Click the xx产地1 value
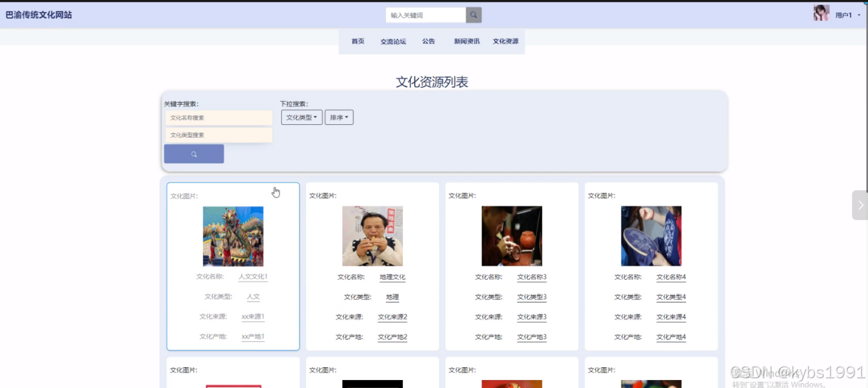 click(253, 337)
